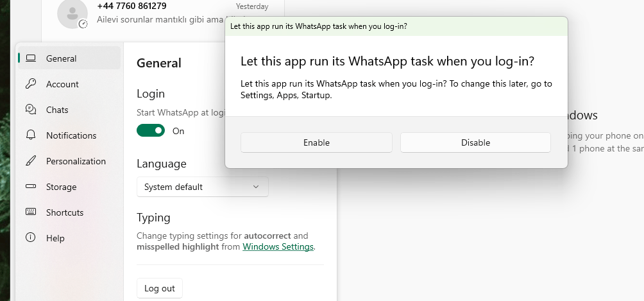Click the Account key icon
Image resolution: width=644 pixels, height=301 pixels.
(x=31, y=84)
